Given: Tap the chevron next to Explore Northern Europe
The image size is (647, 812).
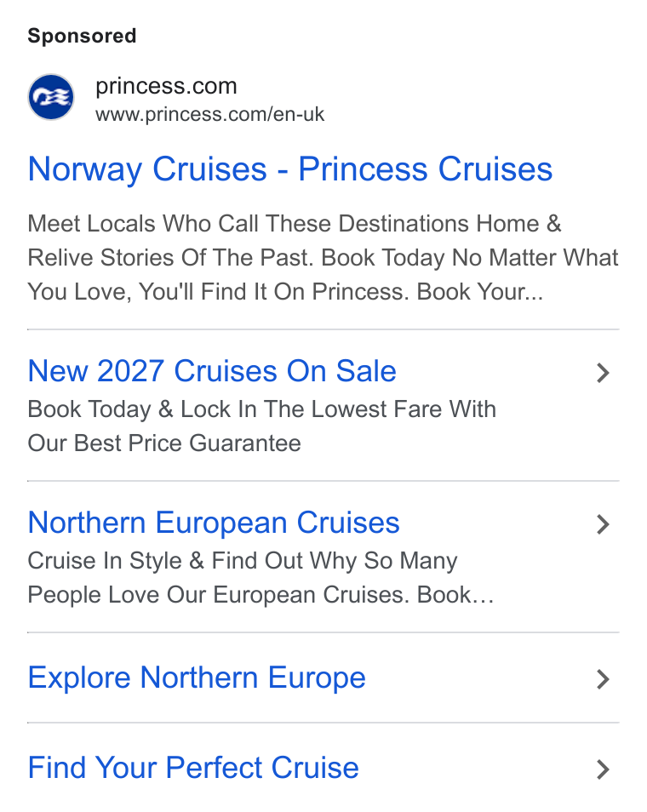Looking at the screenshot, I should click(x=603, y=679).
